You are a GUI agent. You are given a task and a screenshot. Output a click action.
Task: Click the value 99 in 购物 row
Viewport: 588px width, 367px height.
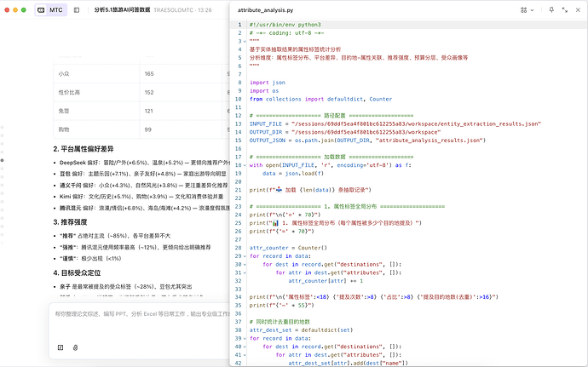[x=173, y=129]
